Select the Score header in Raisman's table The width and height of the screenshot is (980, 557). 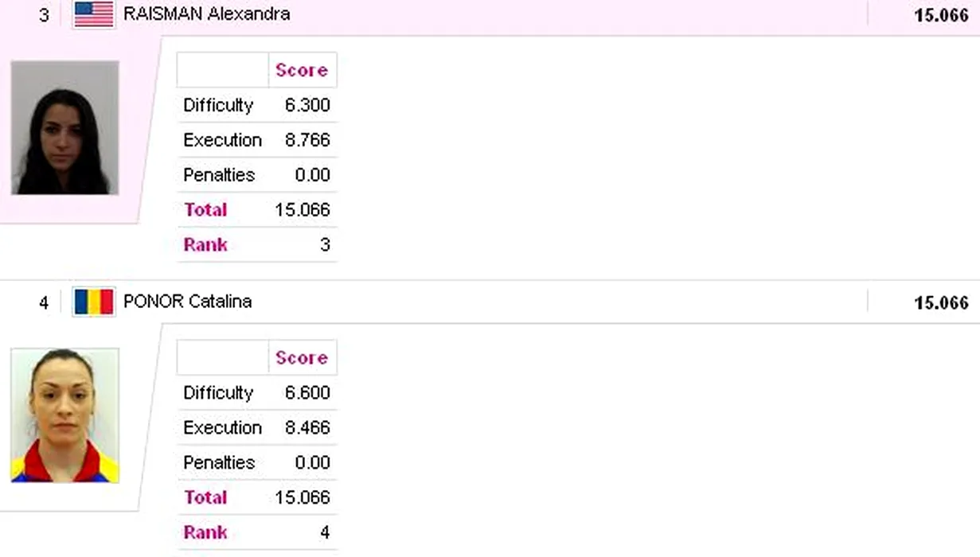coord(301,70)
